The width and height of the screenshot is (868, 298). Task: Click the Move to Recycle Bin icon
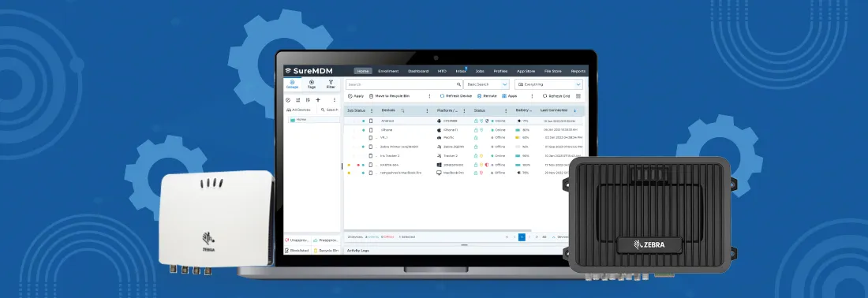(371, 95)
